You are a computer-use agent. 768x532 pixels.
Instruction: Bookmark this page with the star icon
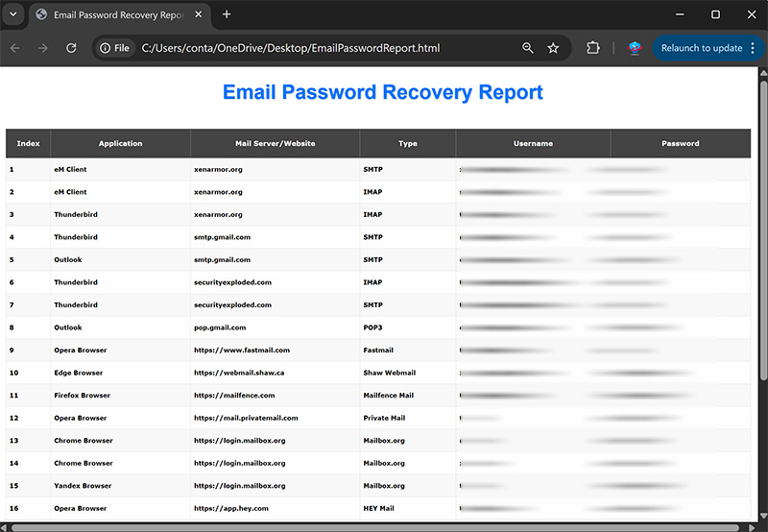coord(553,48)
